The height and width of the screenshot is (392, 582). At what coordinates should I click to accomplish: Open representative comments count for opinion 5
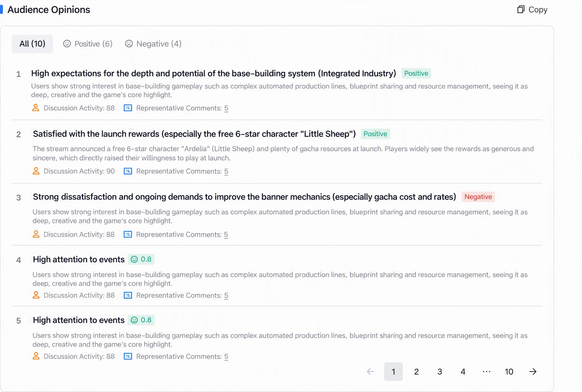(x=226, y=357)
